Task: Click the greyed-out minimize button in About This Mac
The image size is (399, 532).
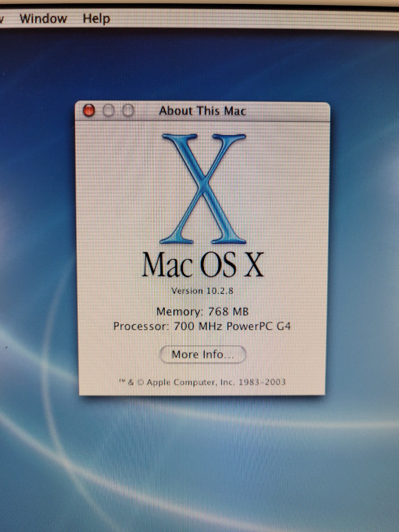Action: point(108,110)
